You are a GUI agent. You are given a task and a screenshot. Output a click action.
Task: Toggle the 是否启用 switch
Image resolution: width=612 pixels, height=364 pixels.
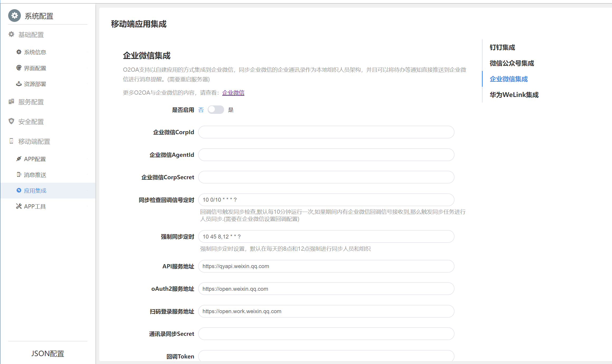click(x=216, y=110)
